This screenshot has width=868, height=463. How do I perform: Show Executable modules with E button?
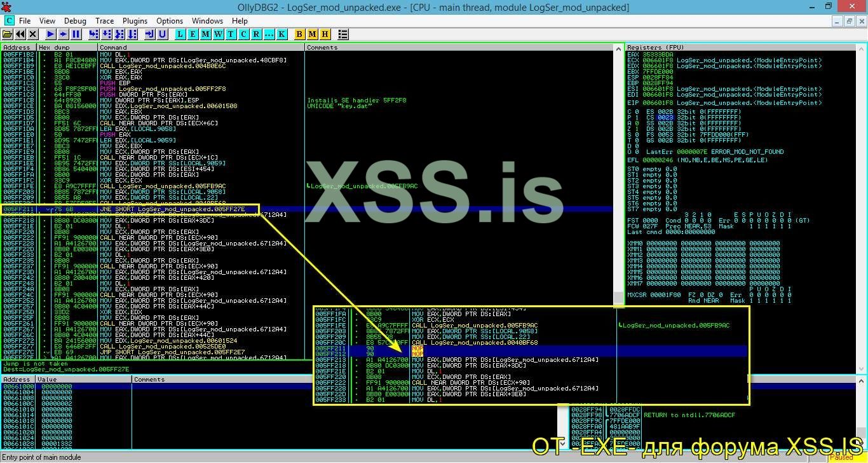click(193, 34)
